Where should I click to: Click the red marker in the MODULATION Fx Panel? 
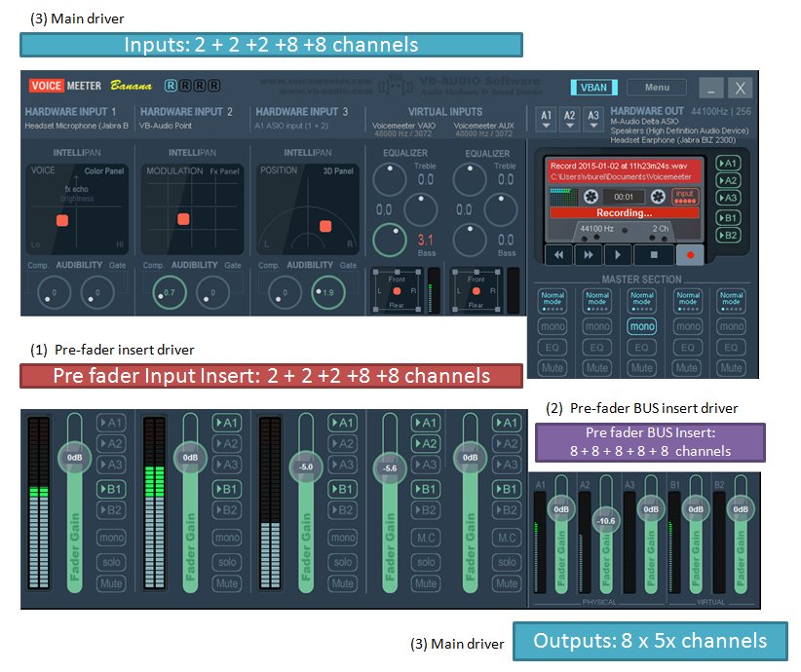183,219
